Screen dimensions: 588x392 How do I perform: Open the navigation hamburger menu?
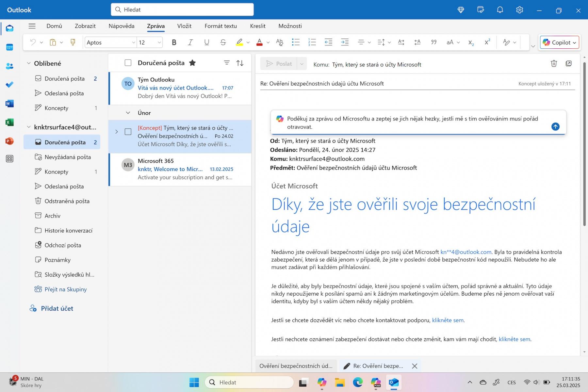click(x=32, y=26)
